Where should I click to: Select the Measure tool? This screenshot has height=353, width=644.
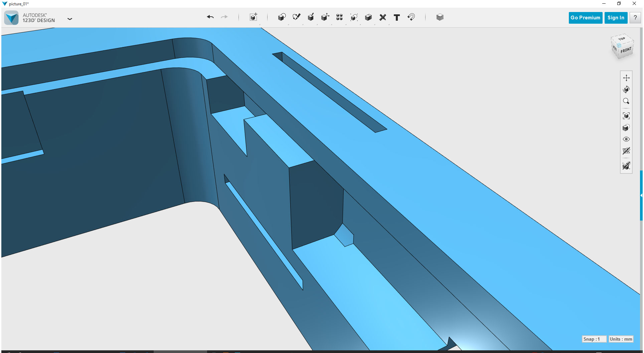[x=383, y=17]
